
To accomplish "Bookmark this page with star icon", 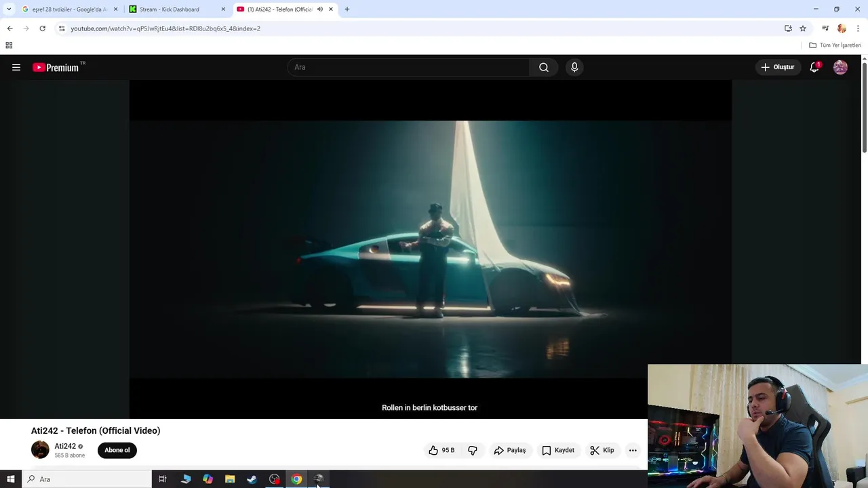I will click(803, 28).
